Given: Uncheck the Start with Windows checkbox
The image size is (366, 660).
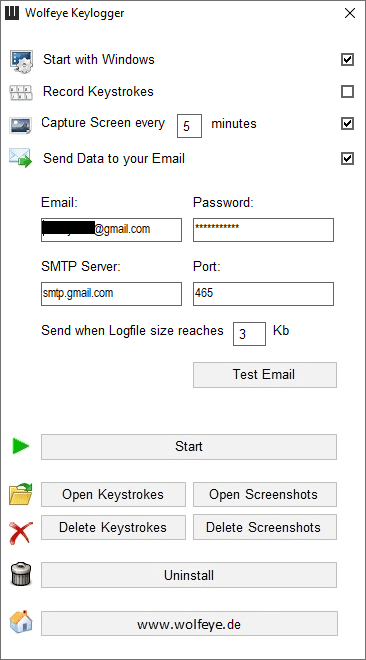Looking at the screenshot, I should [x=347, y=60].
